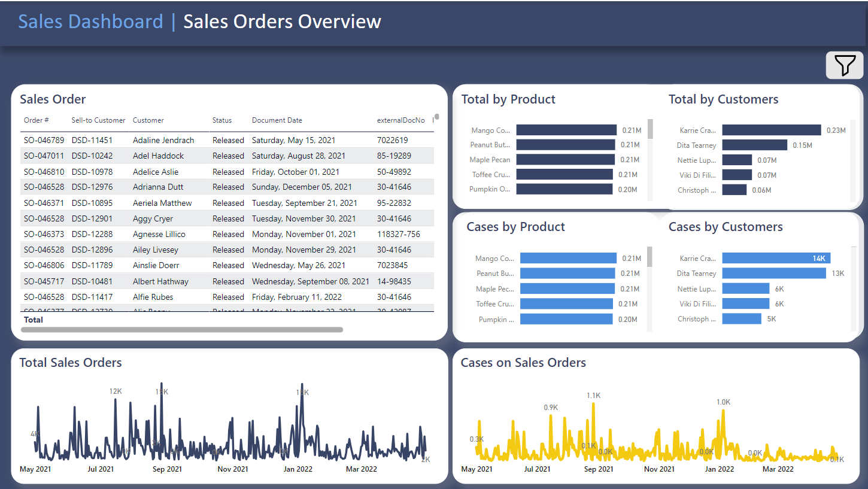Select Dita Tearney 13K bar in Cases by Customers
868x489 pixels.
(x=774, y=273)
